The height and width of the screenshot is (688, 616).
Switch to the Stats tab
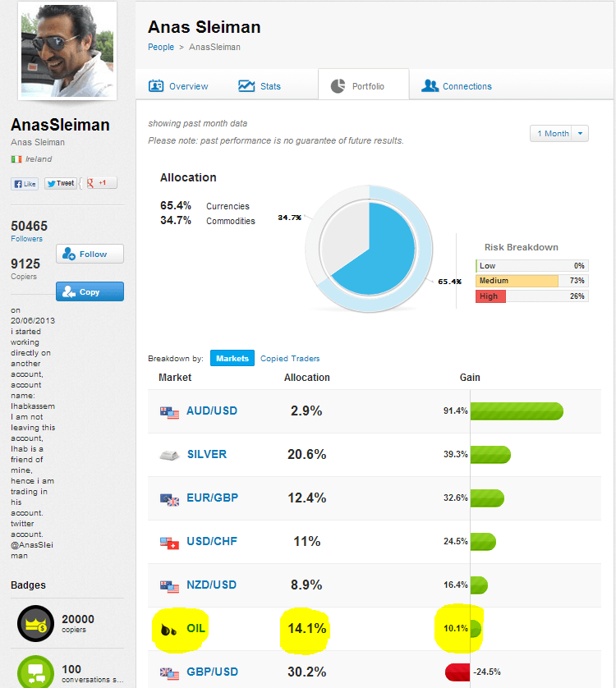[x=260, y=86]
